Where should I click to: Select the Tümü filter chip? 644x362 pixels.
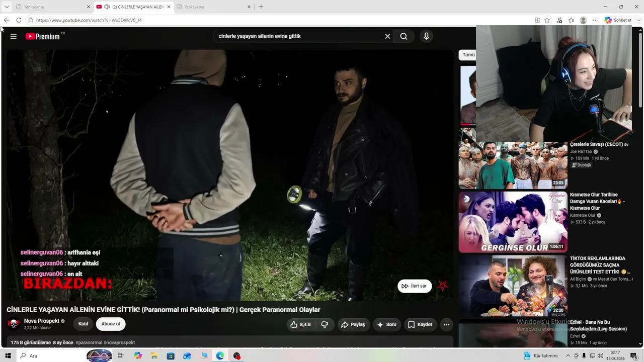pos(468,55)
